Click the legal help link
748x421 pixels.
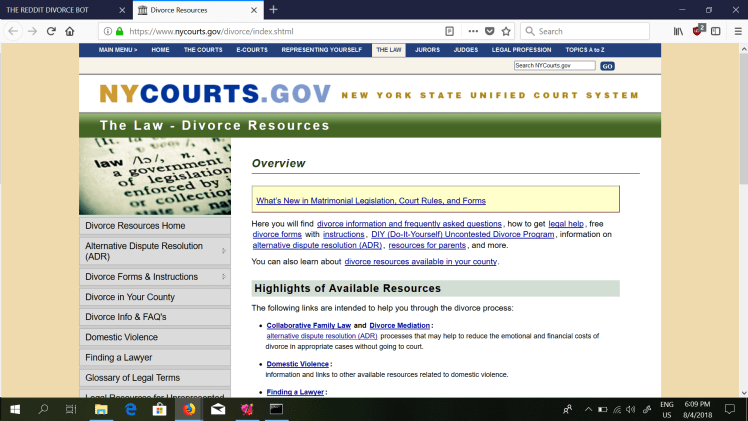[566, 224]
